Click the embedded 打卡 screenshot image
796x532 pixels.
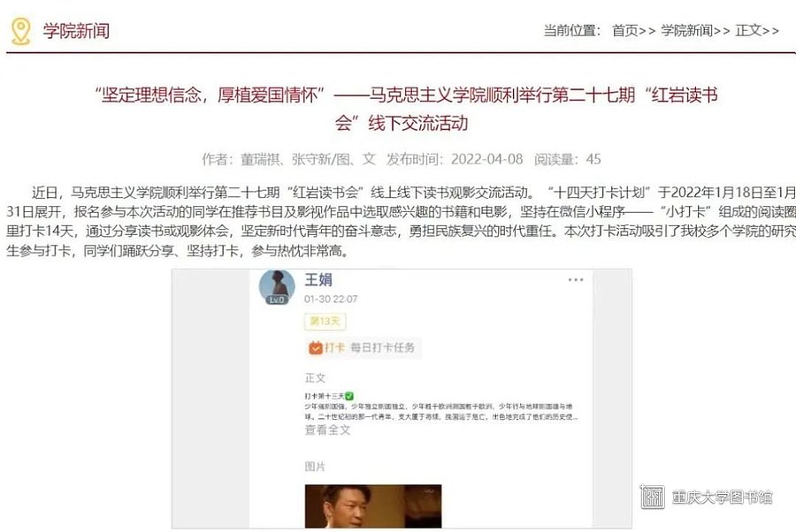pyautogui.click(x=402, y=399)
